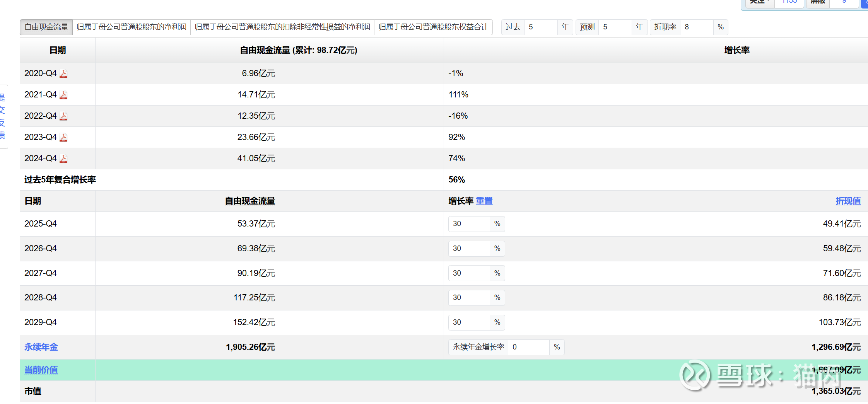Open the 2022-Q4 PDF report icon

(x=63, y=116)
